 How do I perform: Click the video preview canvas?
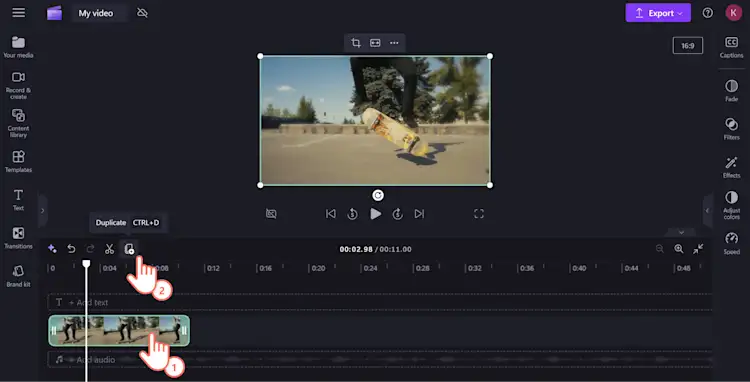[375, 120]
